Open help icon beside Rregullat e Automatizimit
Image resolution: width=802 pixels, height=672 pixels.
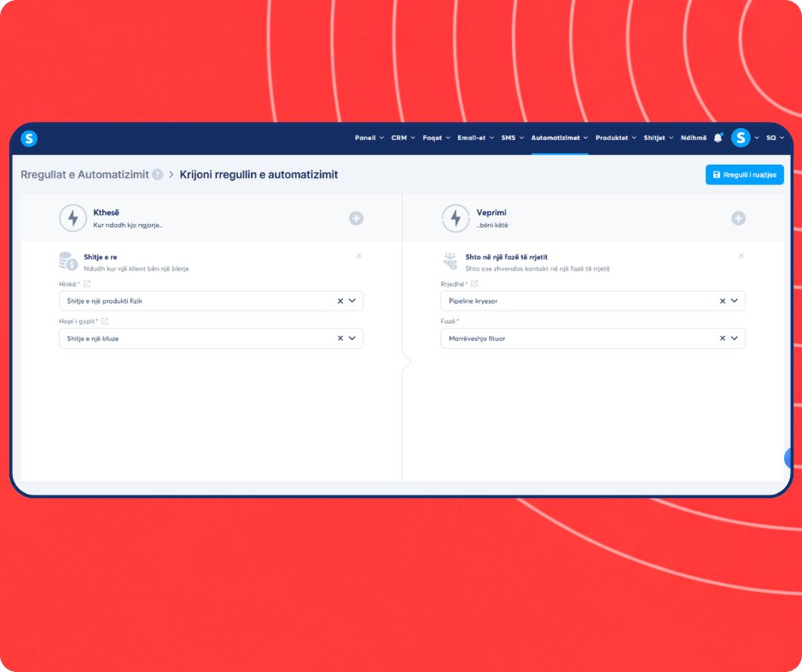[158, 175]
